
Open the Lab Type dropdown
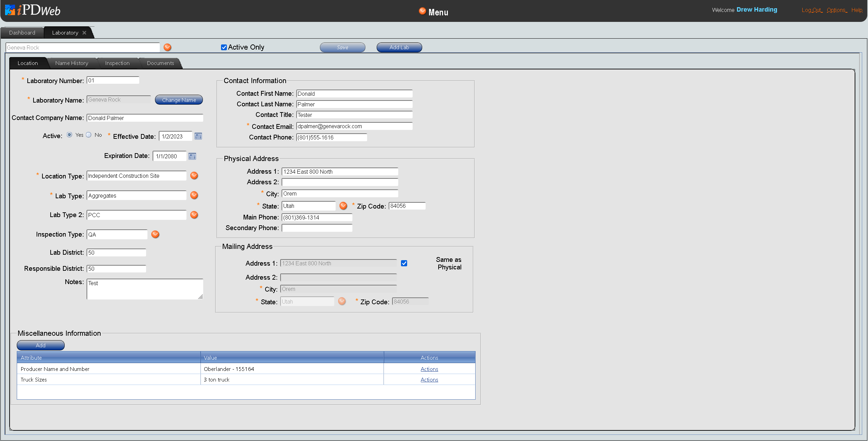[x=194, y=196]
